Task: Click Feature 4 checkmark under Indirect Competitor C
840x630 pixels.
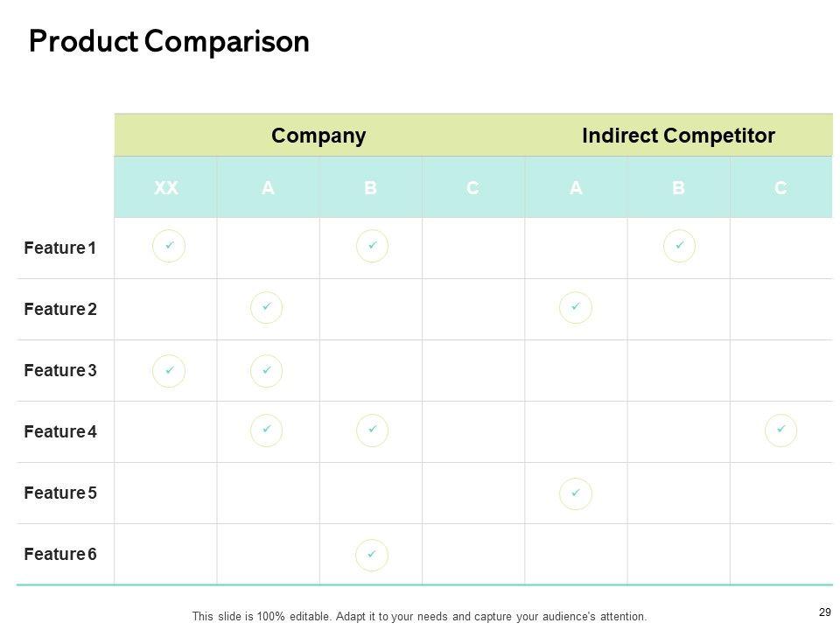Action: [x=780, y=430]
